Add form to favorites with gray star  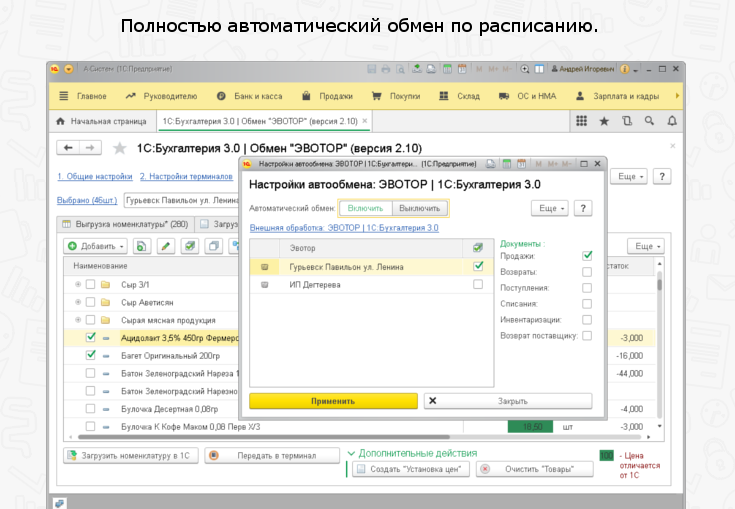(120, 148)
